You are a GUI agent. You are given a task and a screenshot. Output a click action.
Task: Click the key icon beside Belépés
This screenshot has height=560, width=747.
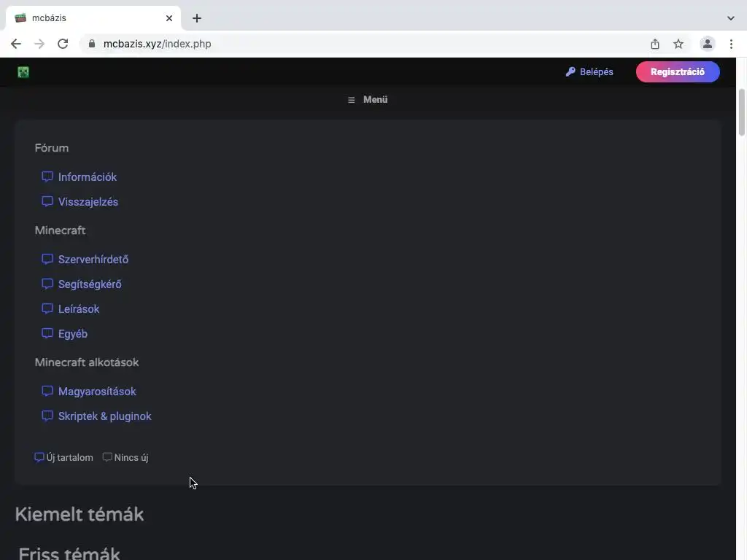[x=570, y=72]
